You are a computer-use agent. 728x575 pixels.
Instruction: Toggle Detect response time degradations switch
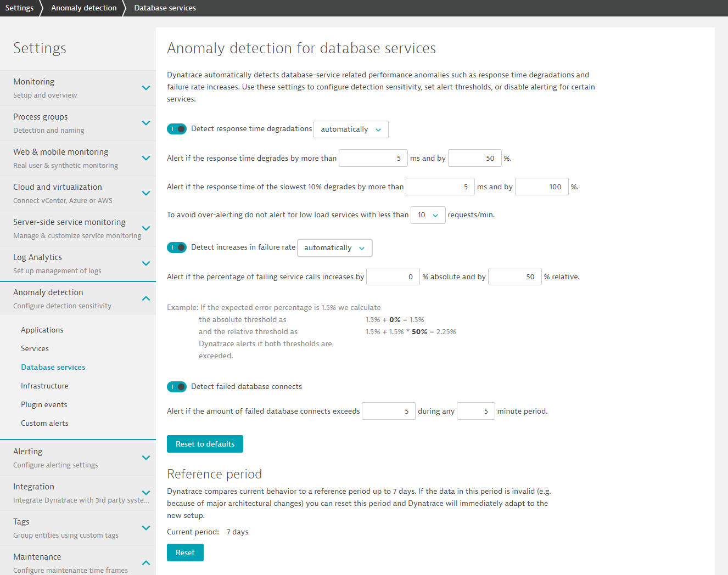[177, 129]
